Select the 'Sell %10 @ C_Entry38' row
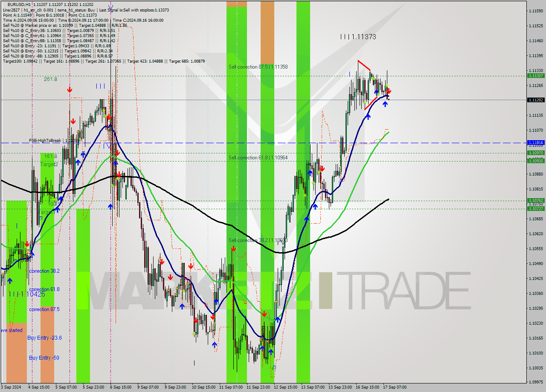The height and width of the screenshot is (392, 546). [x=59, y=30]
